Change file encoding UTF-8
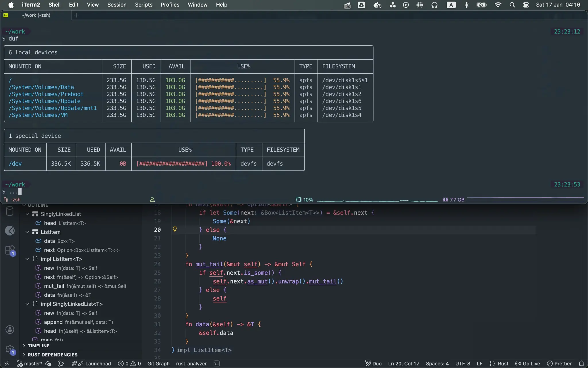The image size is (588, 368). coord(463,363)
